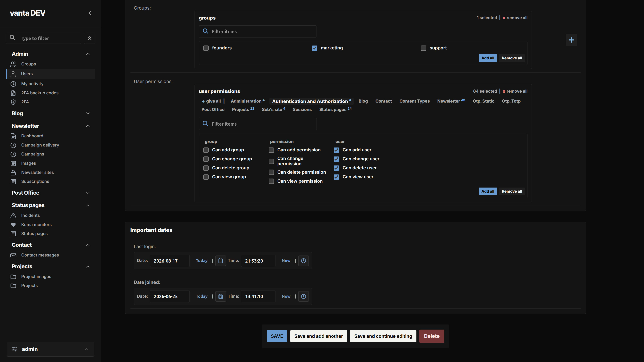The width and height of the screenshot is (644, 362).
Task: Expand the Post Office sidebar section
Action: tap(88, 193)
